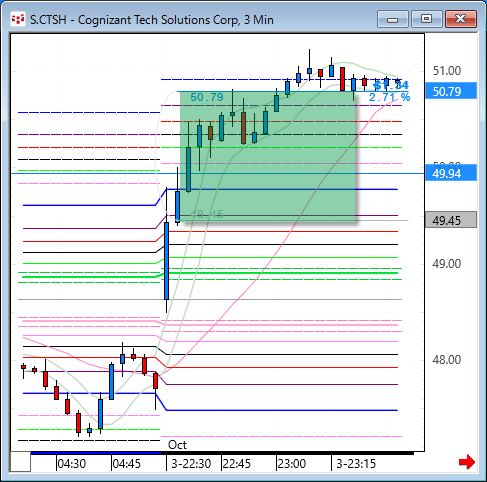Click the red scroll-right arrow icon

pyautogui.click(x=467, y=462)
